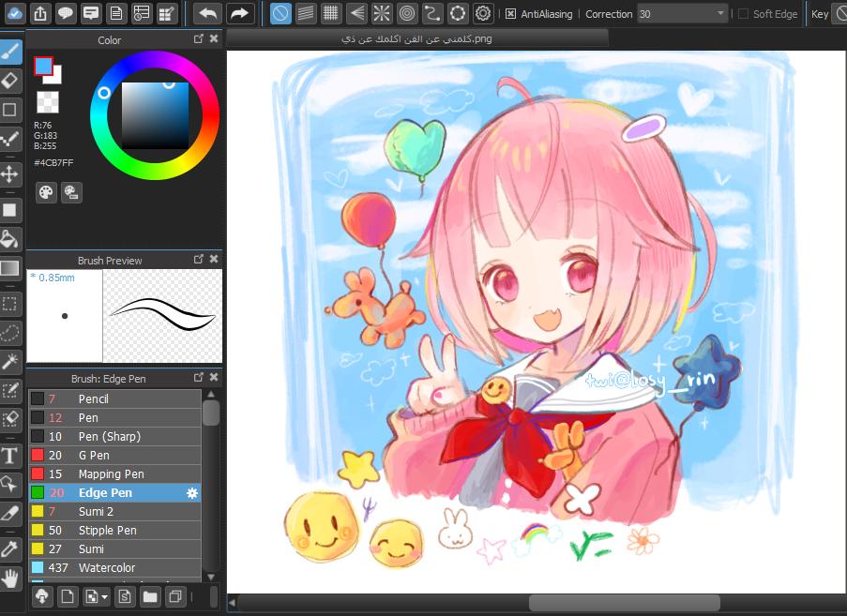Select the rectangular Select tool
Viewport: 847px width, 616px height.
click(9, 304)
